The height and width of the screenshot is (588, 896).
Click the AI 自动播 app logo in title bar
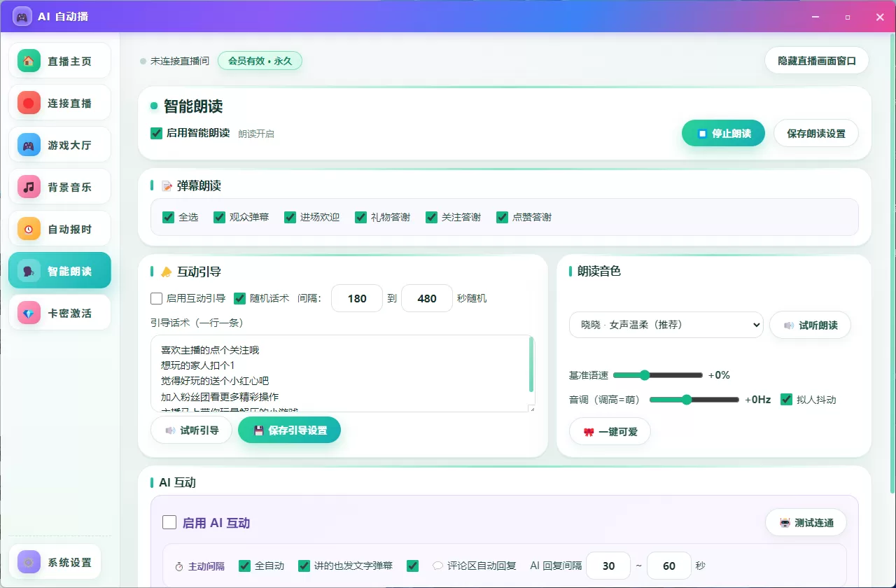[x=22, y=16]
